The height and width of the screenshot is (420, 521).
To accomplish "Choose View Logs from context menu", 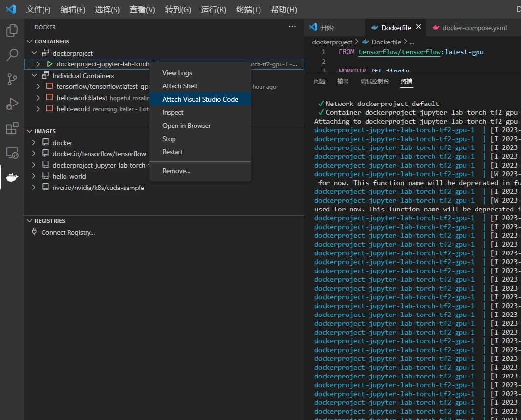I will tap(200, 73).
